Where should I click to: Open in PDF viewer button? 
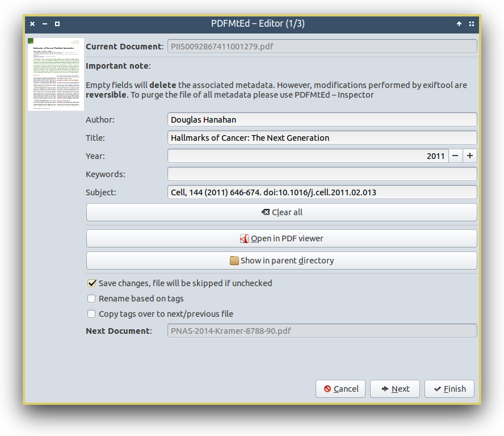pos(282,238)
